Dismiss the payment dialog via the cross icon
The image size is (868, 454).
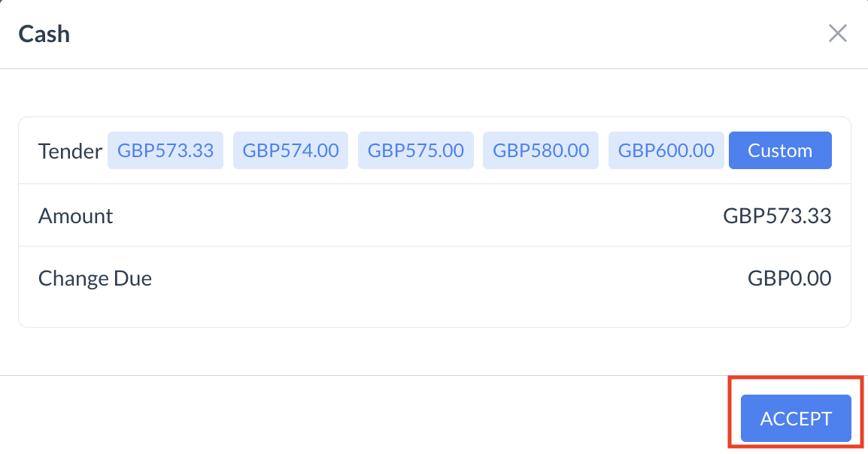coord(837,33)
